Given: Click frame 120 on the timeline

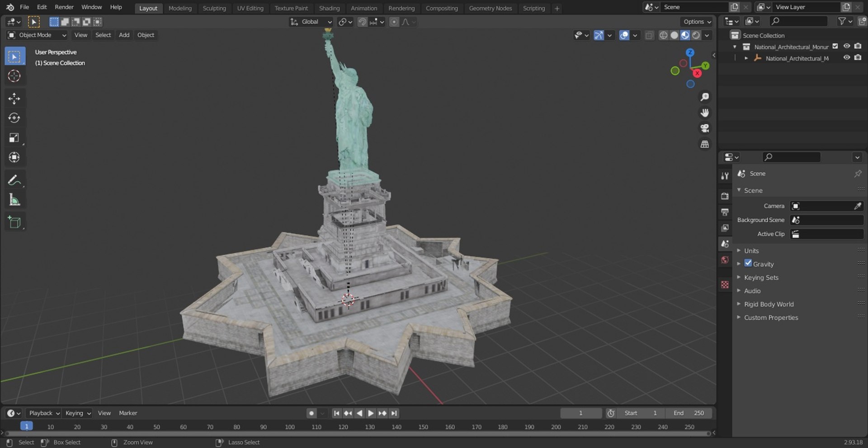Looking at the screenshot, I should [x=343, y=427].
